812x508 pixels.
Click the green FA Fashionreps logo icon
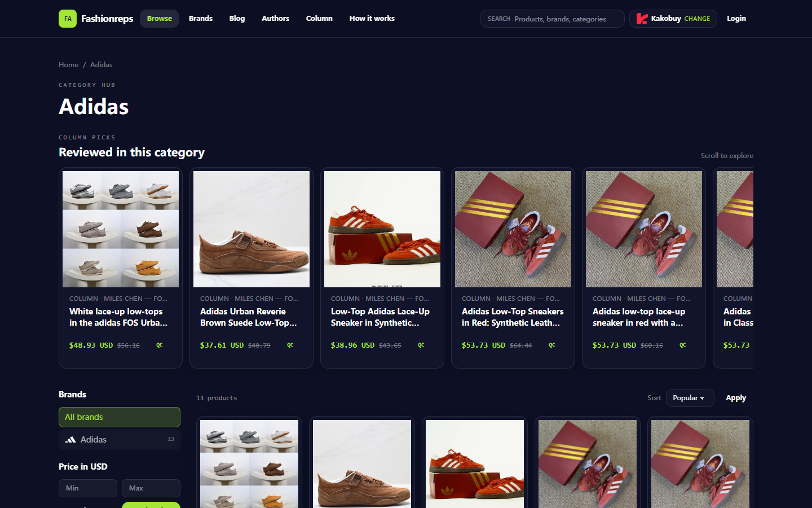pos(68,19)
